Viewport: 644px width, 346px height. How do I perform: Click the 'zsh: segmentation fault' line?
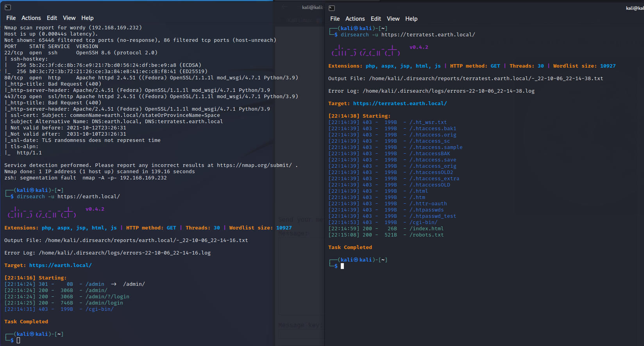coord(86,178)
